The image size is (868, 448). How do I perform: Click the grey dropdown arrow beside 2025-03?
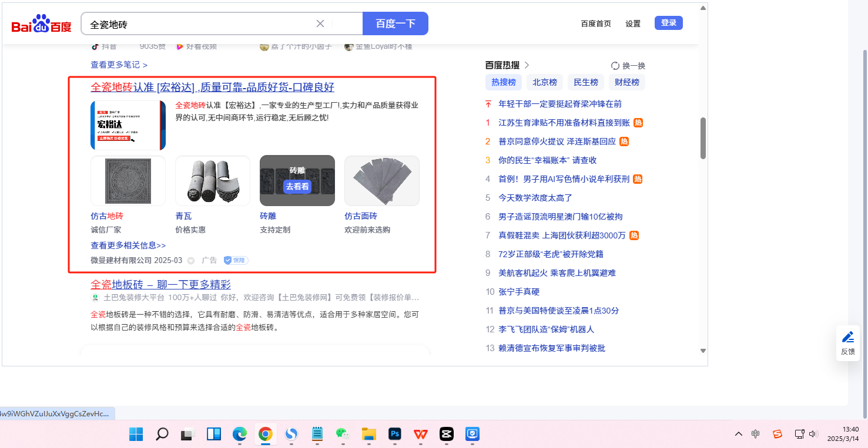191,261
